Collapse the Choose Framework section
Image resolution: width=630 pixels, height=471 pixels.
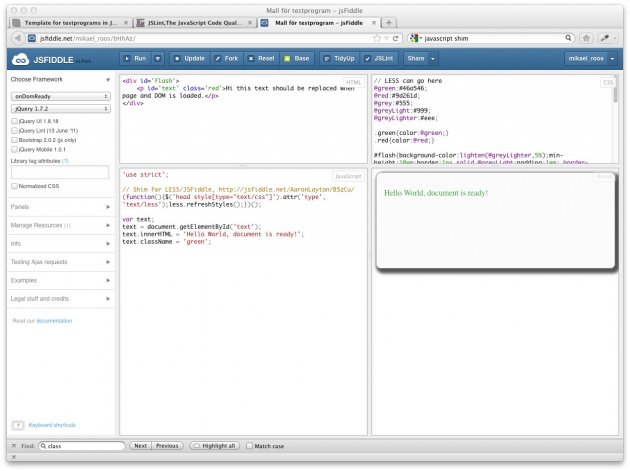click(108, 80)
